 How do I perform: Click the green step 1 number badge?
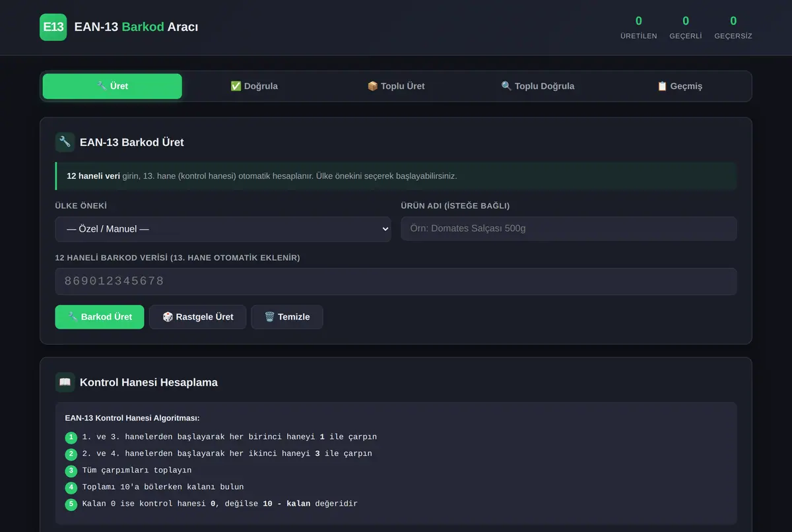[71, 438]
